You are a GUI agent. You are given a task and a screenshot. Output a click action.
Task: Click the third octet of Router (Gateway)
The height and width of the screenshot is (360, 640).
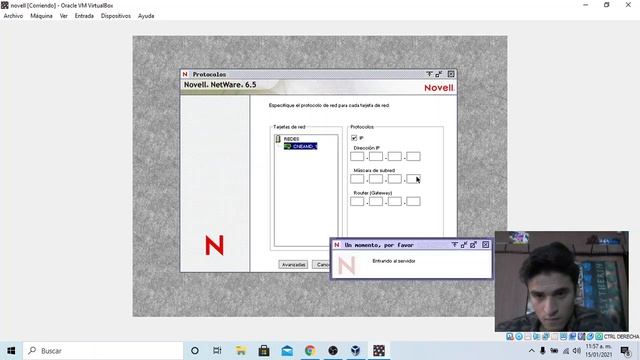(x=395, y=201)
